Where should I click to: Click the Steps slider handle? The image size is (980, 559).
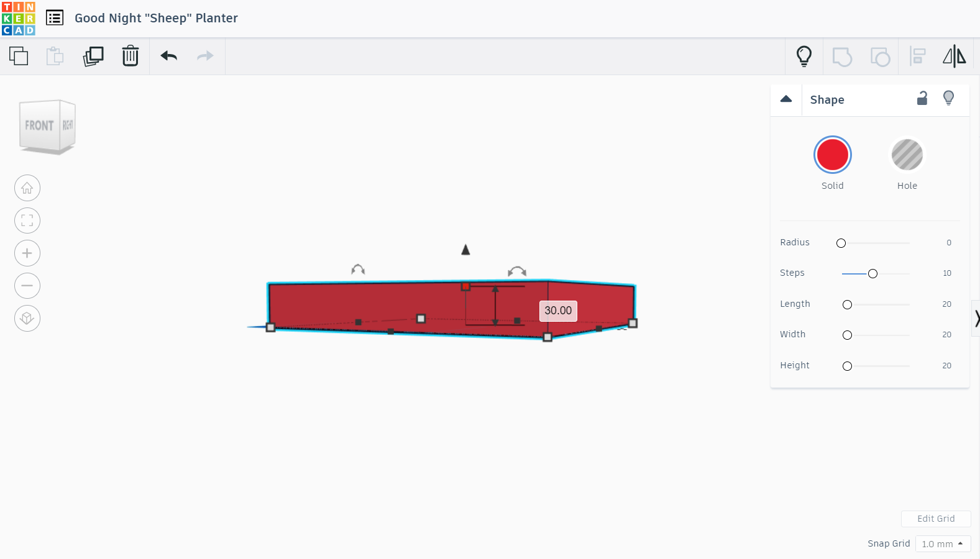(x=873, y=274)
